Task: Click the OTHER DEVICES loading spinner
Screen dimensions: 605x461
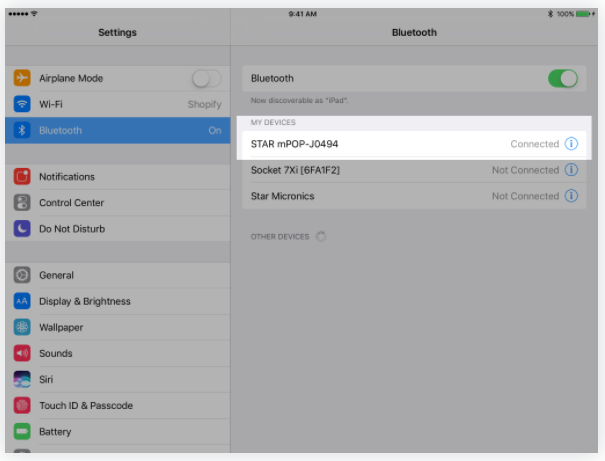Action: coord(321,236)
